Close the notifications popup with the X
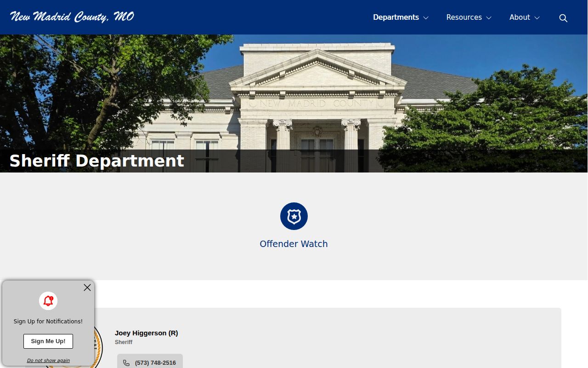The width and height of the screenshot is (588, 368). pos(87,287)
